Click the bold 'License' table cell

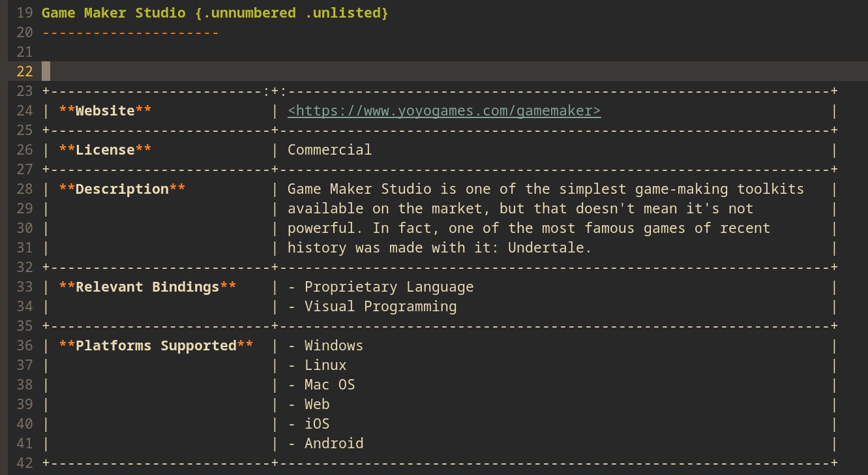point(105,150)
